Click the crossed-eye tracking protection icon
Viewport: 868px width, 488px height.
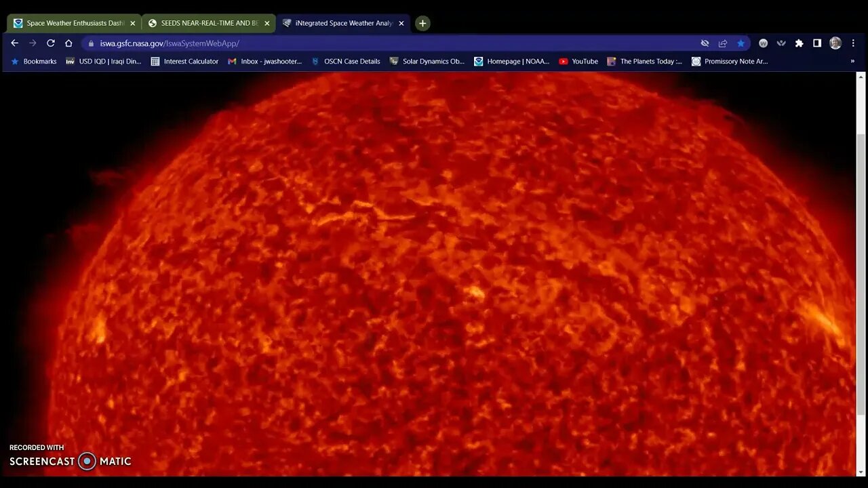coord(705,43)
